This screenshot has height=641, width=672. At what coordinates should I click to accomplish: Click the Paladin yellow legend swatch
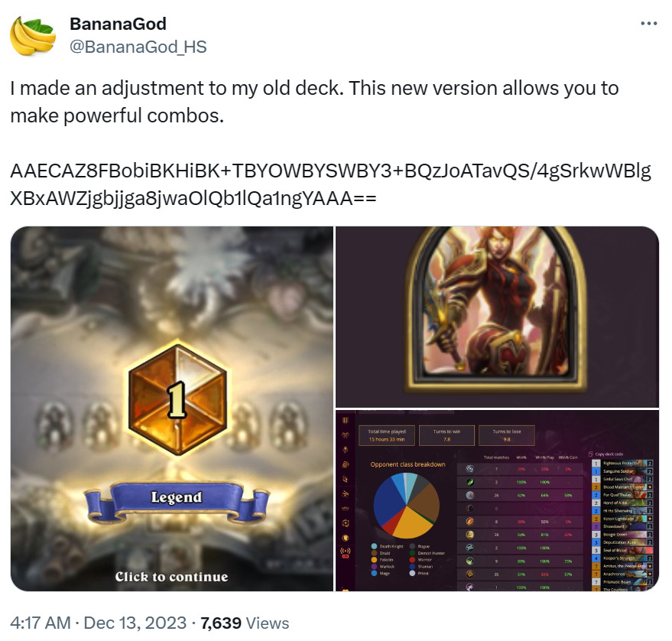(x=374, y=560)
